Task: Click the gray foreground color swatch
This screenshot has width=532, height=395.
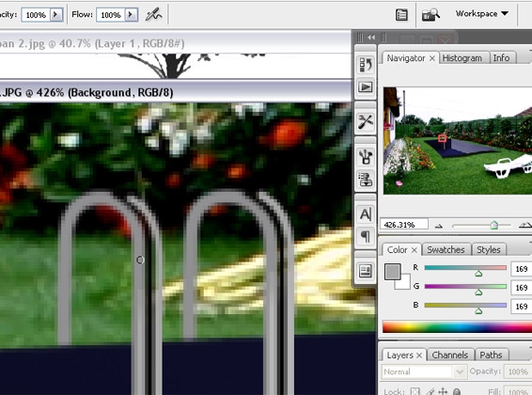Action: [x=393, y=272]
